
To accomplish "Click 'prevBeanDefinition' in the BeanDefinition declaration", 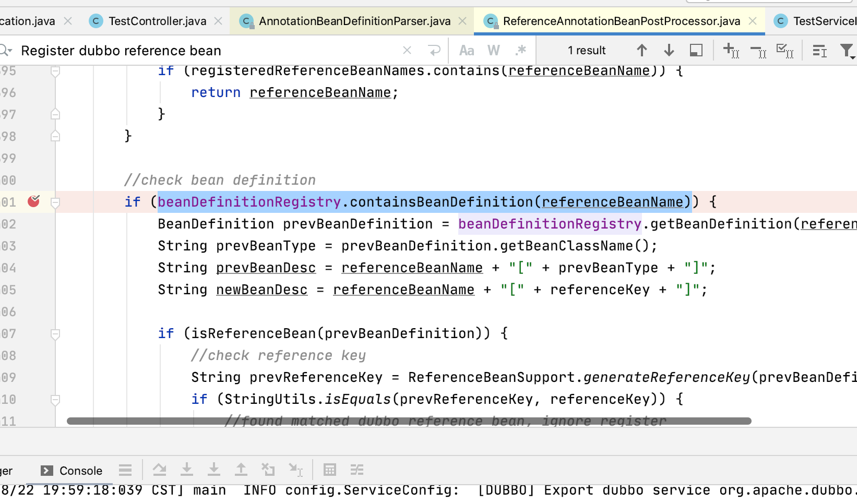I will pos(358,224).
